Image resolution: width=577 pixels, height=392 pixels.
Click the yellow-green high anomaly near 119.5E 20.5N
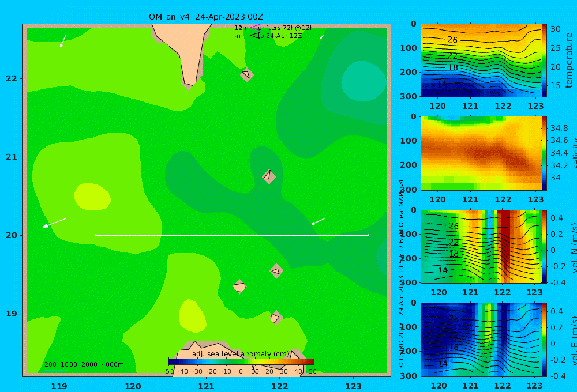pyautogui.click(x=92, y=196)
